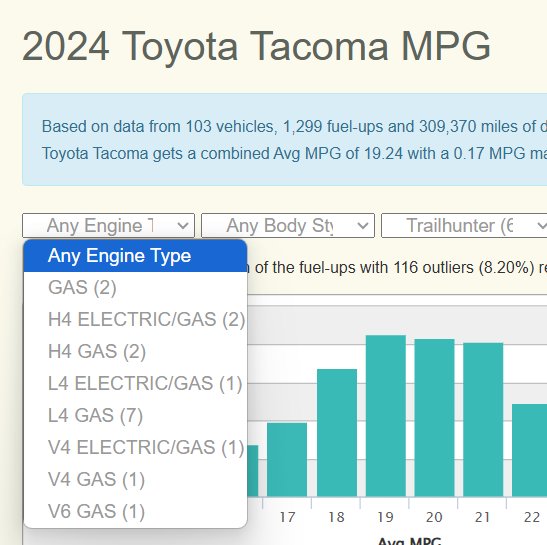This screenshot has width=547, height=545.
Task: Choose V4 GAS (1) option
Action: pos(135,479)
